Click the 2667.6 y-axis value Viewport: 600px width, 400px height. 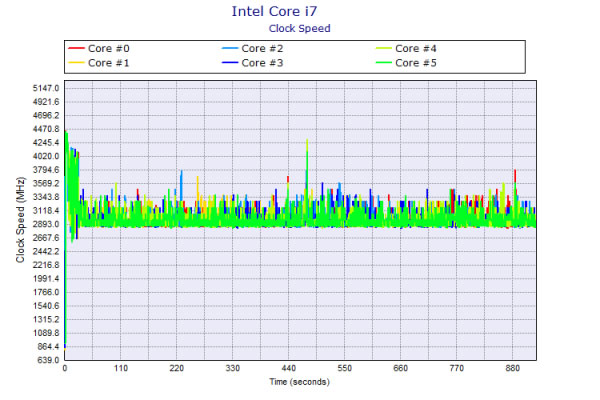click(x=46, y=238)
